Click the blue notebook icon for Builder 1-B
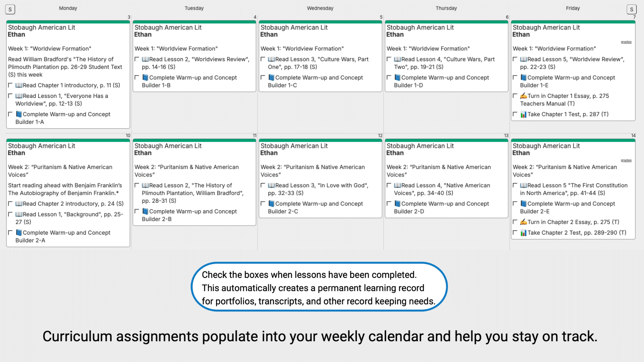Viewport: 644px width, 362px height. click(x=145, y=77)
